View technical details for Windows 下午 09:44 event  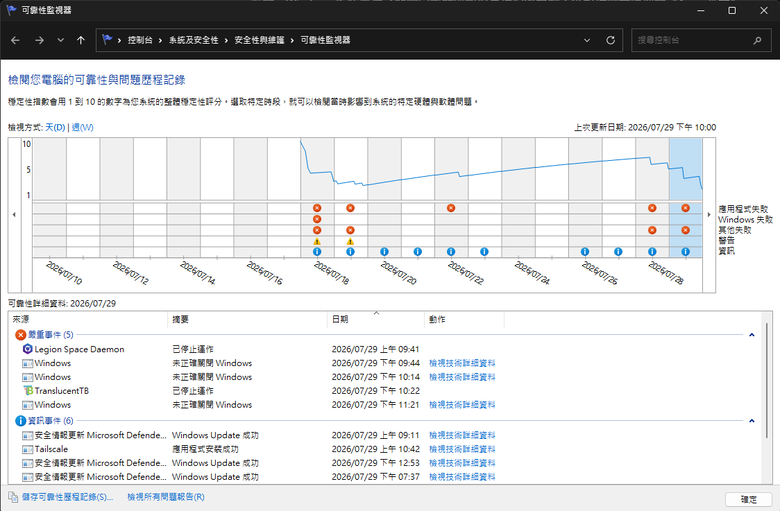pos(462,363)
